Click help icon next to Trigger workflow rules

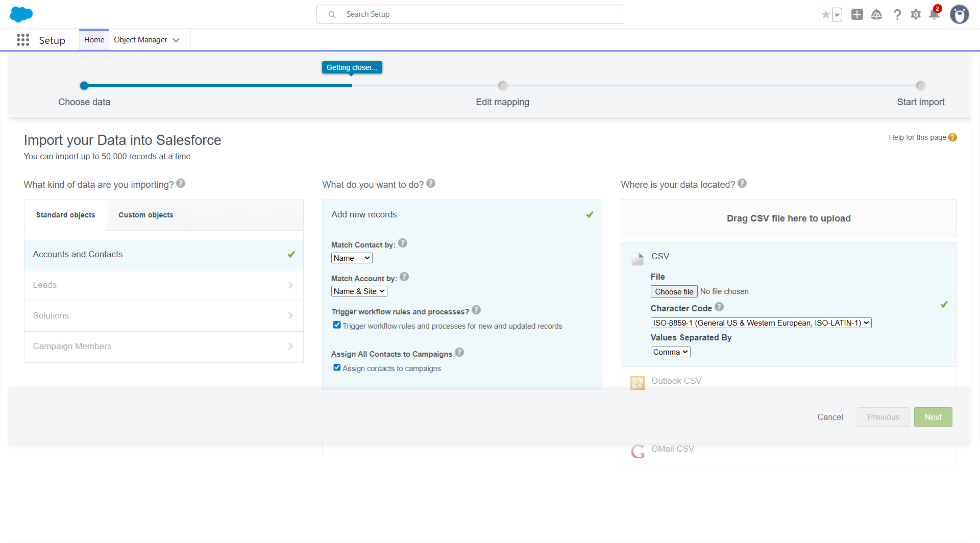coord(476,310)
